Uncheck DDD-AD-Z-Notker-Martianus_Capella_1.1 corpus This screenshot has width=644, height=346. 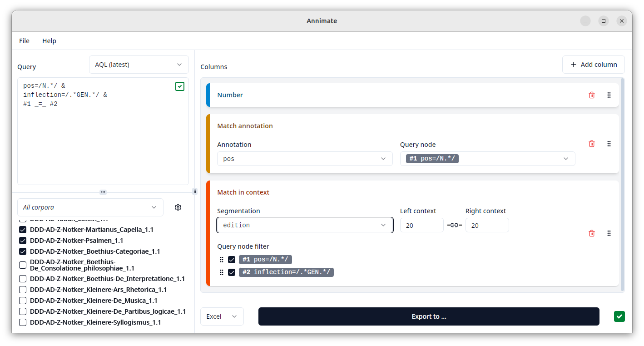coord(23,230)
